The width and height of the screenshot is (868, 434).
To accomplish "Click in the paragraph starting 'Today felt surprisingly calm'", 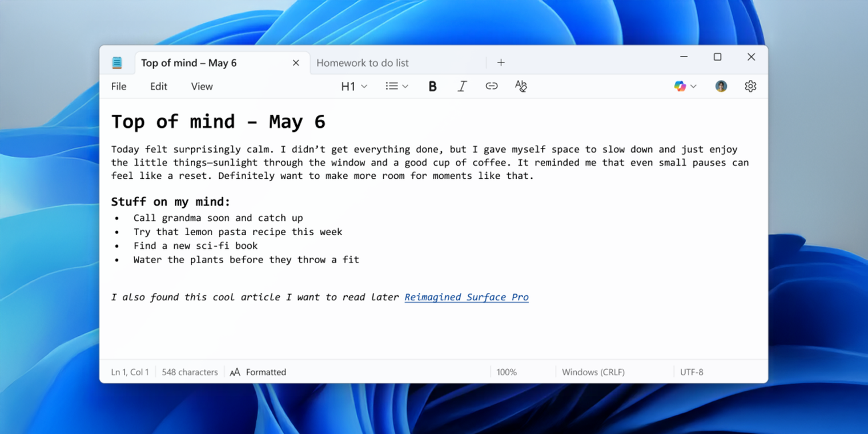I will pos(429,163).
